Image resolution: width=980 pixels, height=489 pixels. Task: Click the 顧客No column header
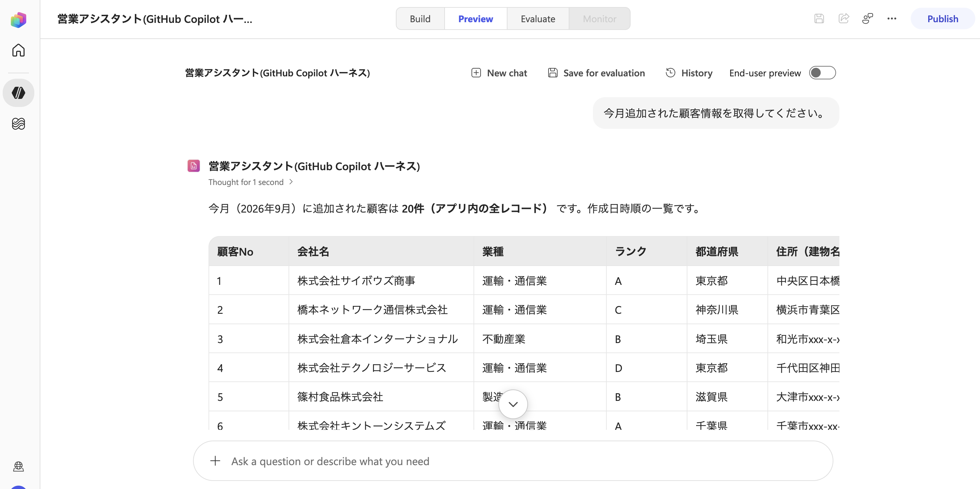coord(249,251)
